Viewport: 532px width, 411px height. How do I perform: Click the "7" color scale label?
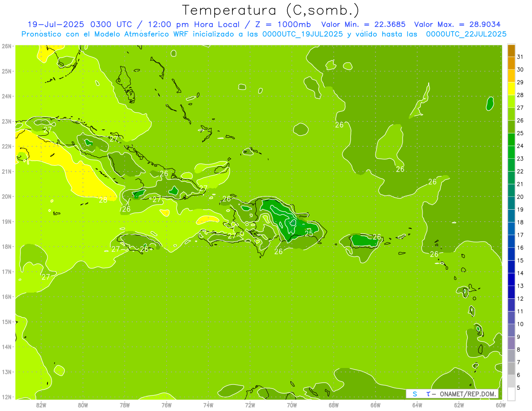pyautogui.click(x=519, y=362)
